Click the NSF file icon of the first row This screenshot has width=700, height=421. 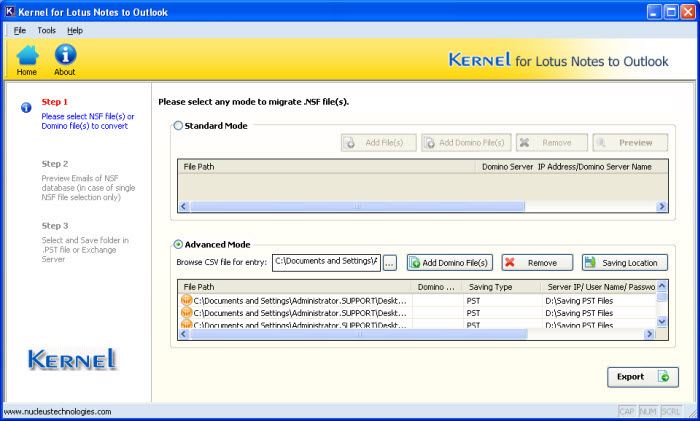click(186, 300)
